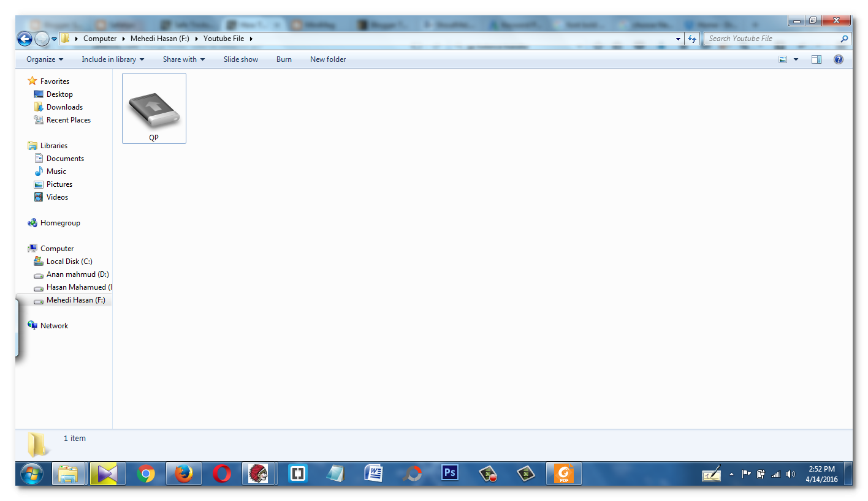
Task: Click the volume speaker icon in system tray
Action: coord(790,474)
